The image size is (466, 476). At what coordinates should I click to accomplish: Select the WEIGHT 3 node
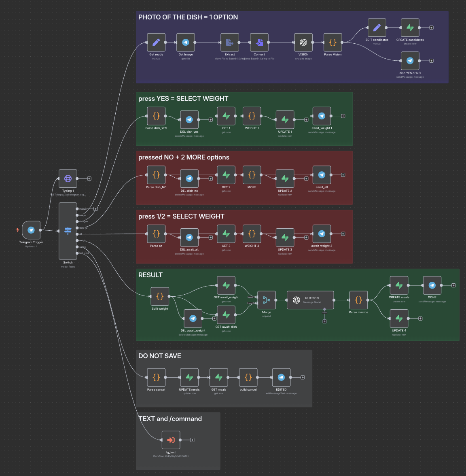[252, 234]
